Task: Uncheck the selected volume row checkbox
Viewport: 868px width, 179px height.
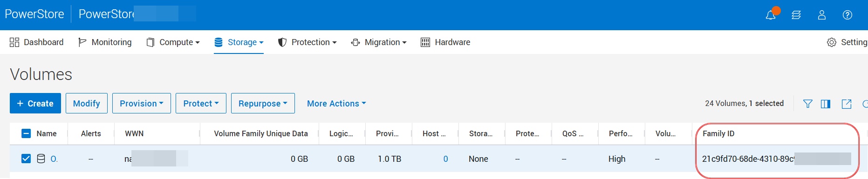Action: [26, 159]
